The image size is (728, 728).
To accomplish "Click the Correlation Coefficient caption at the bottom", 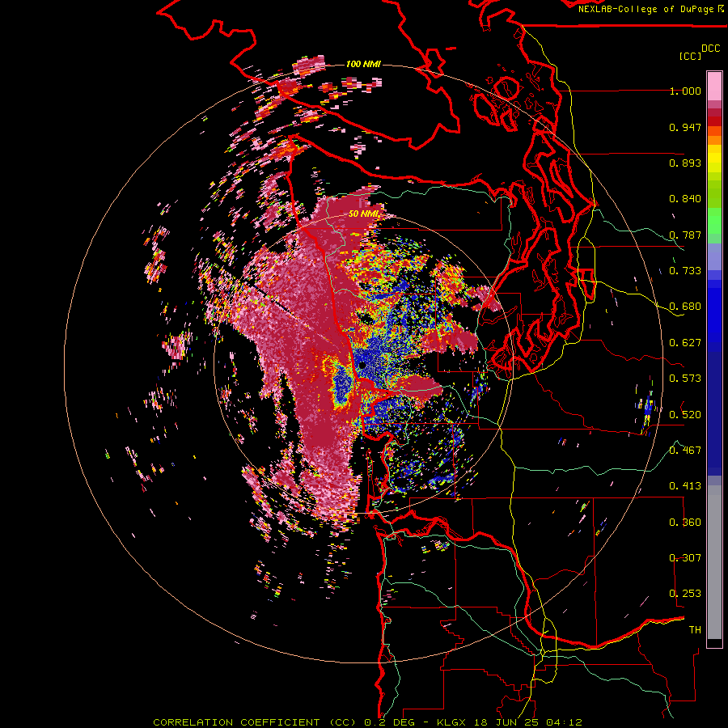I will [367, 722].
